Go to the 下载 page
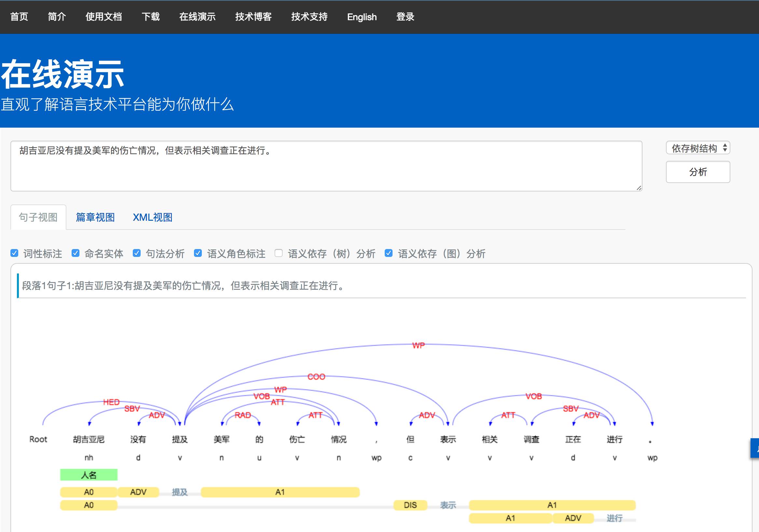The image size is (759, 532). click(x=150, y=17)
